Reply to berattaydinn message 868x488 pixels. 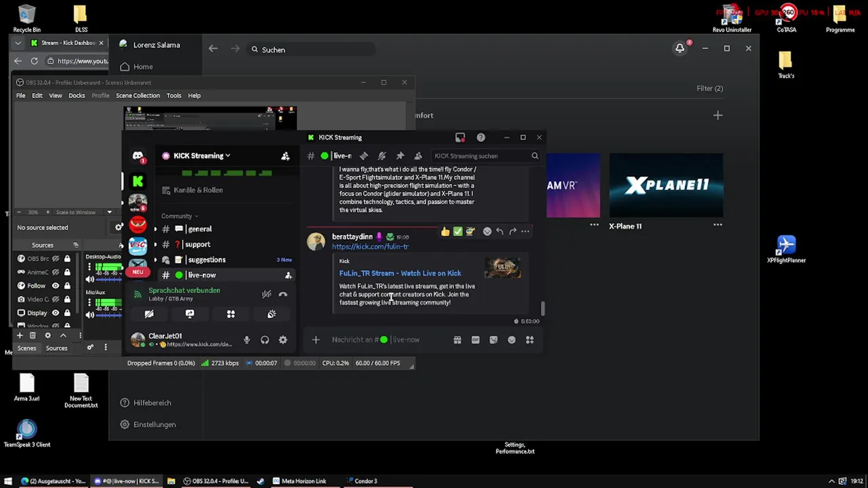pyautogui.click(x=500, y=232)
